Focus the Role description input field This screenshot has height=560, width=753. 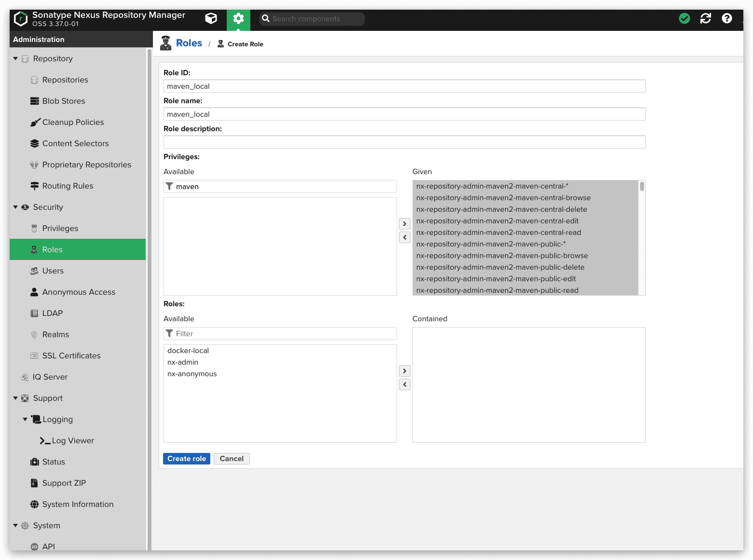[404, 142]
